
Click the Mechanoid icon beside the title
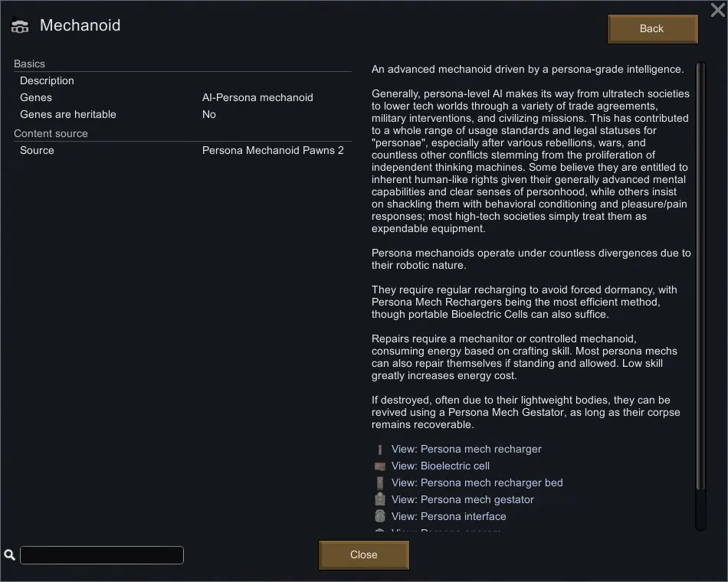19,25
